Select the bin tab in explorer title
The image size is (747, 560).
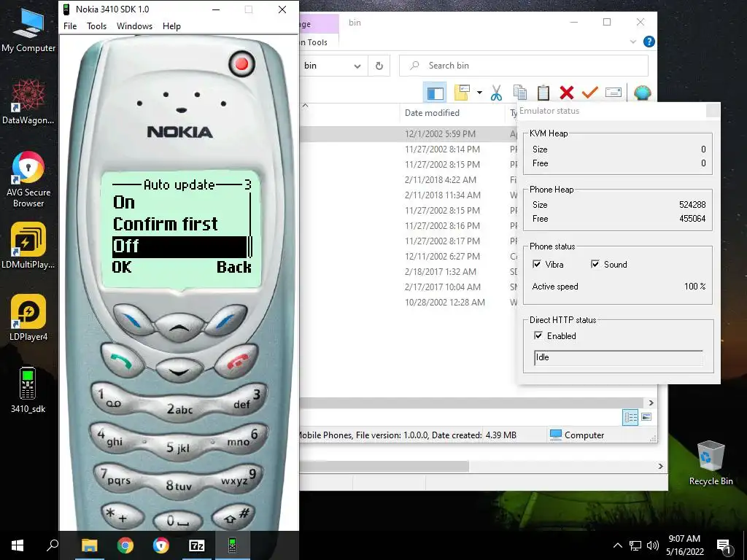[355, 23]
